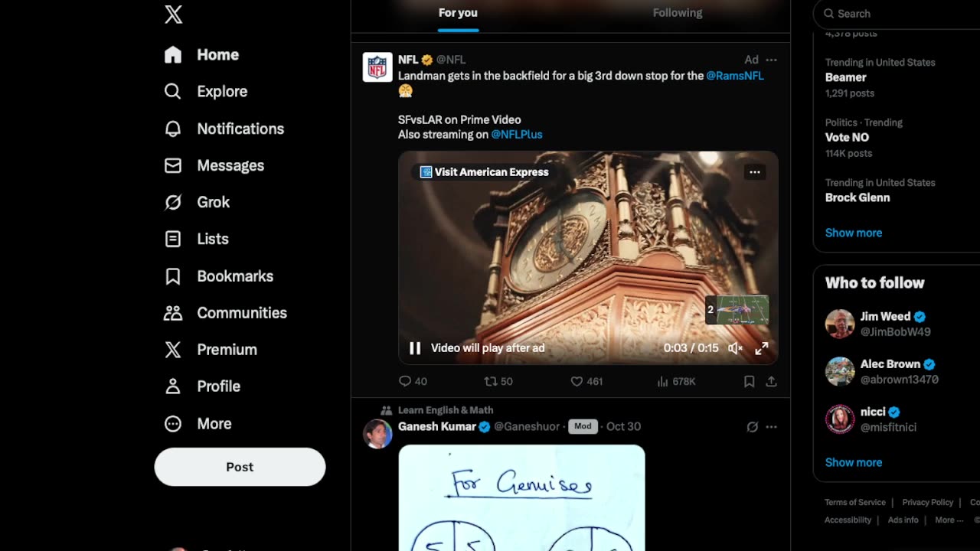Open Home from the sidebar
This screenshot has width=980, height=551.
(201, 55)
